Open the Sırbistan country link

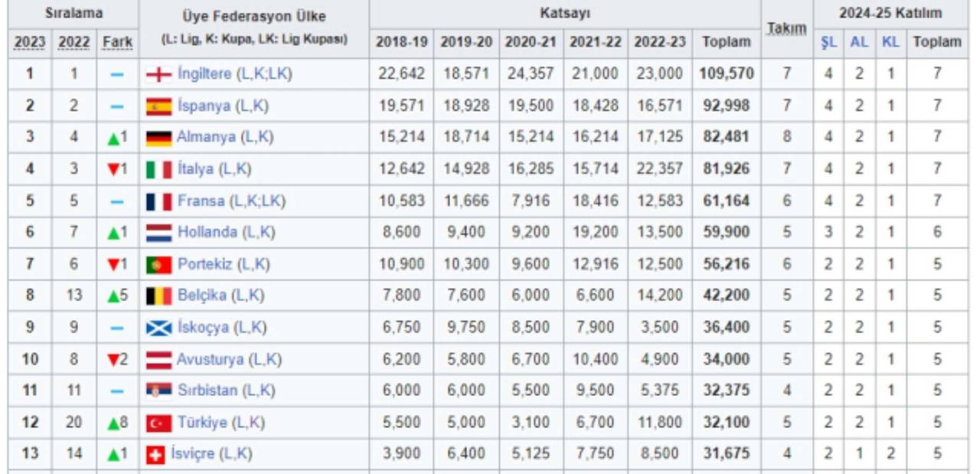[207, 391]
